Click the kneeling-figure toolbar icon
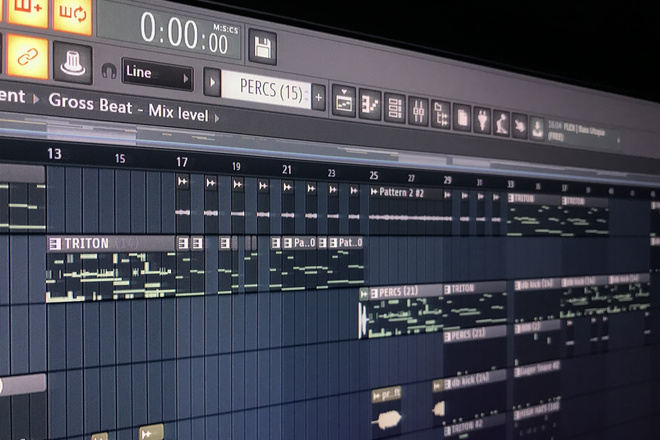This screenshot has width=660, height=440. (501, 124)
